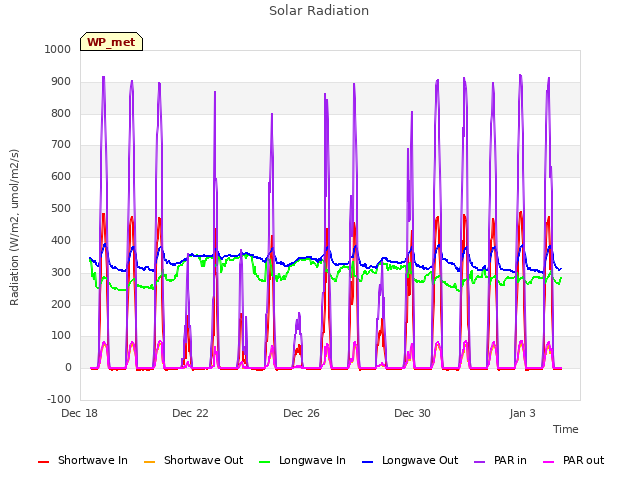Click the Dec 18 x-axis tick label
640x480 pixels.
coord(80,413)
